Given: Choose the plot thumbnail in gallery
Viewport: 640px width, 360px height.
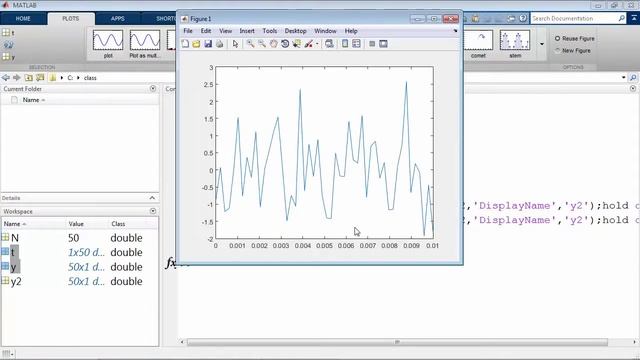Looking at the screenshot, I should pyautogui.click(x=108, y=44).
